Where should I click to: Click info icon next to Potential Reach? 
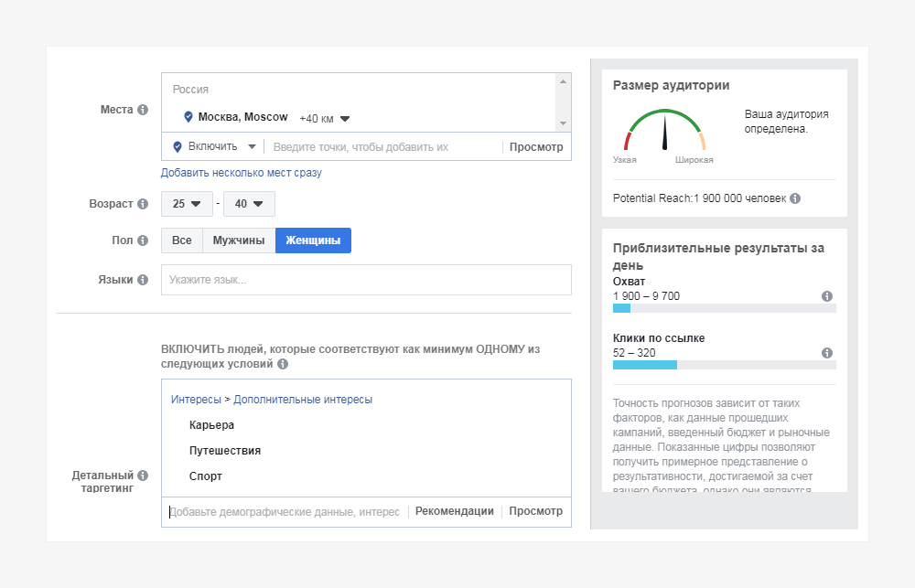click(795, 198)
